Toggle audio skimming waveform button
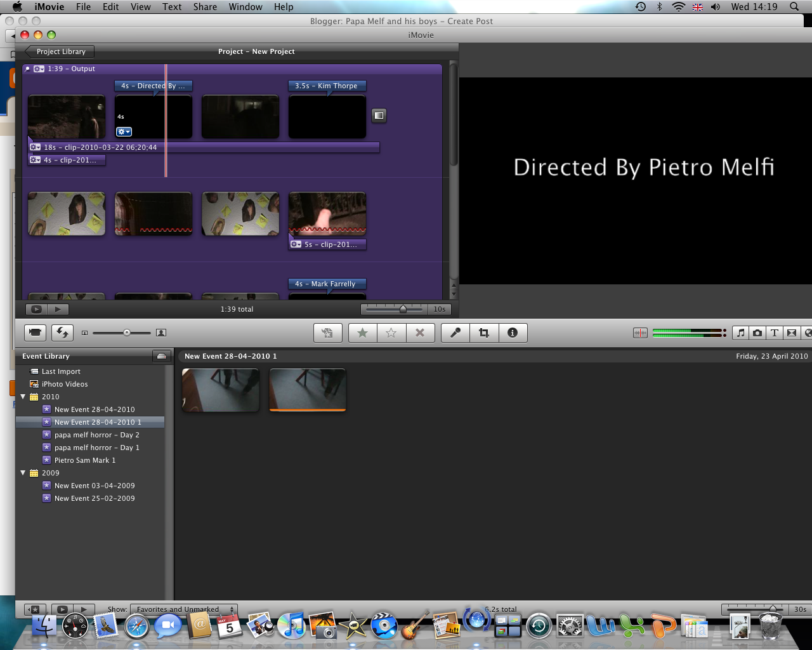 pyautogui.click(x=641, y=333)
